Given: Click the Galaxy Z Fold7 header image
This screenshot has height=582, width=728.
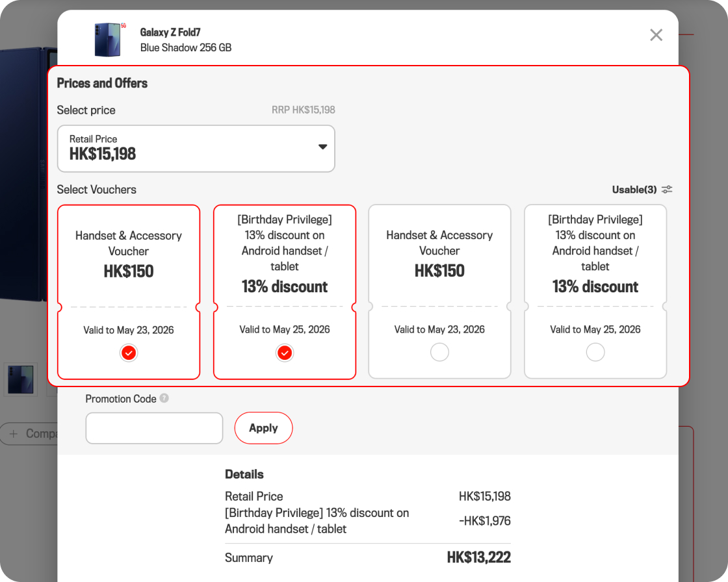Looking at the screenshot, I should click(x=107, y=40).
